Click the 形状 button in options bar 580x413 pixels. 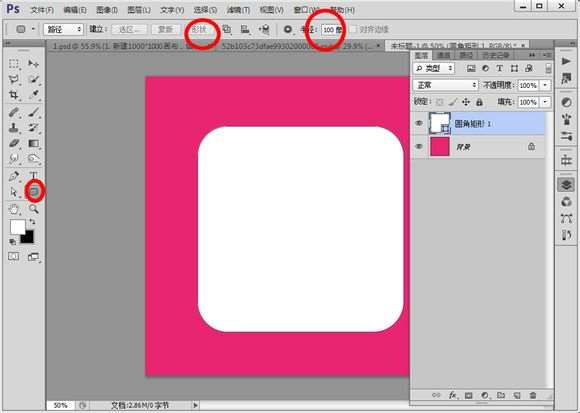(x=199, y=29)
